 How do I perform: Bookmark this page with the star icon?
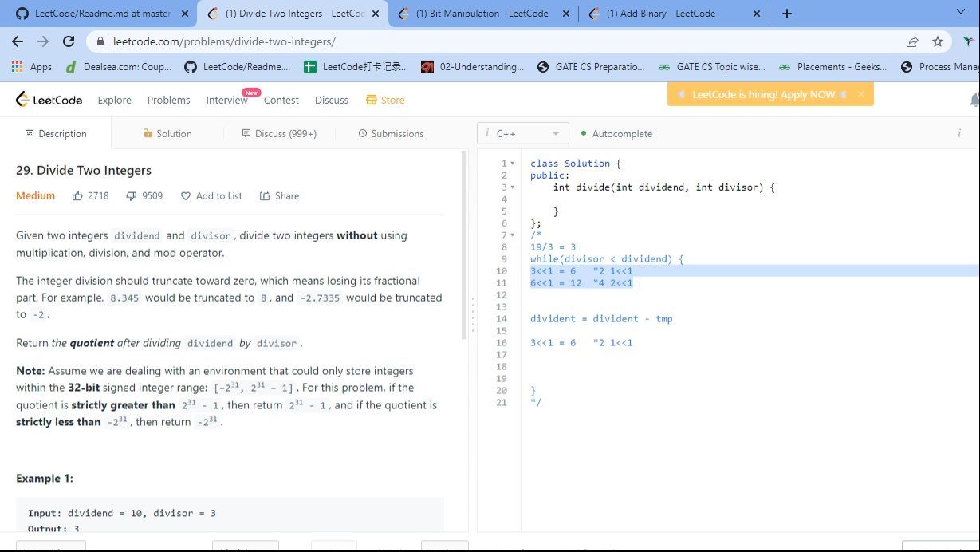tap(937, 41)
